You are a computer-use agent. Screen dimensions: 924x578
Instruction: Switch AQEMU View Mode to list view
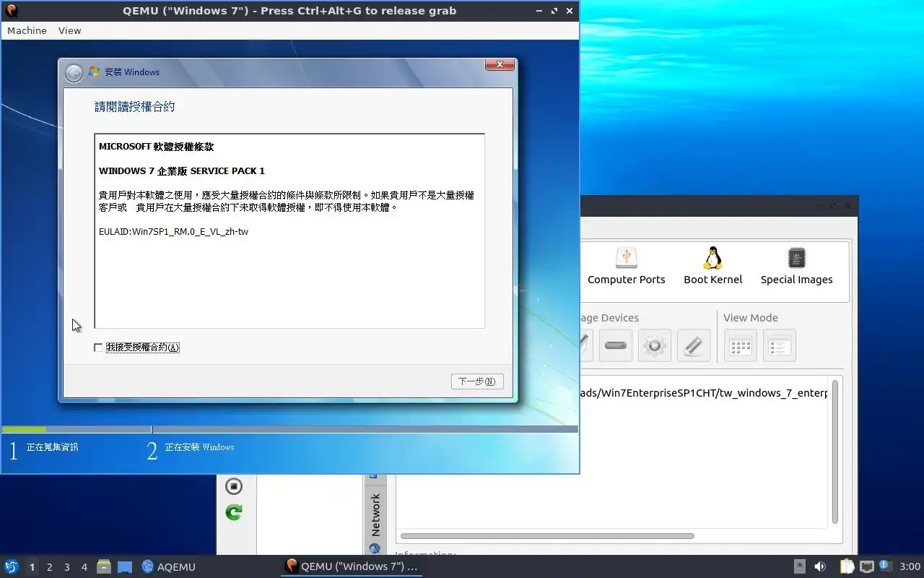tap(780, 345)
